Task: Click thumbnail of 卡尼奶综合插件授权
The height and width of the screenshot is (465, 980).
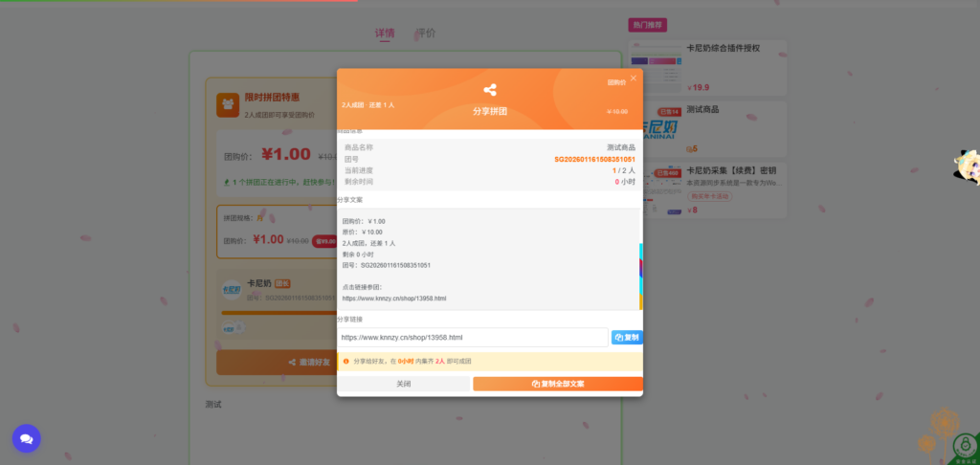Action: [655, 66]
